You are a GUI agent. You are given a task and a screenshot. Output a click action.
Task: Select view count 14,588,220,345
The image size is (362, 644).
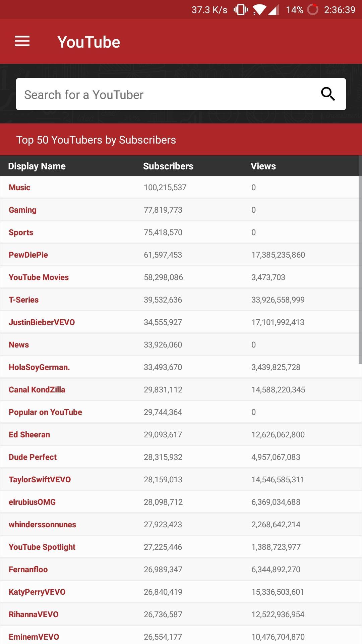pos(278,390)
